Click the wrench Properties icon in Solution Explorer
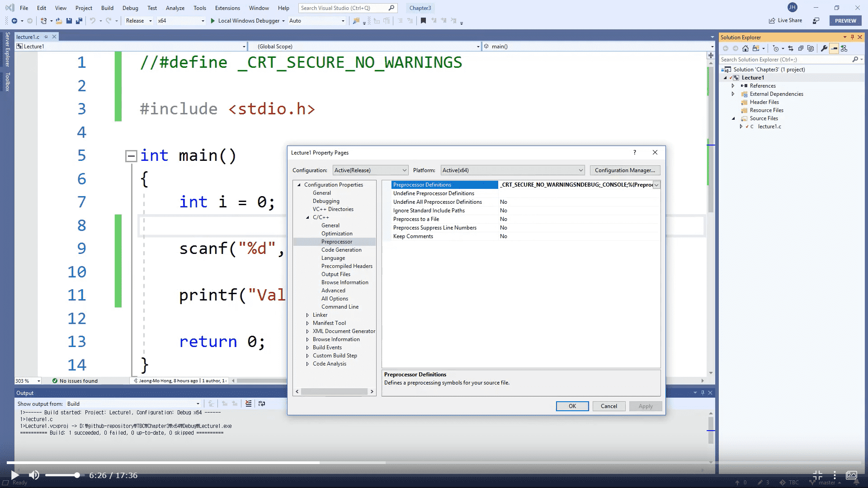 point(824,48)
